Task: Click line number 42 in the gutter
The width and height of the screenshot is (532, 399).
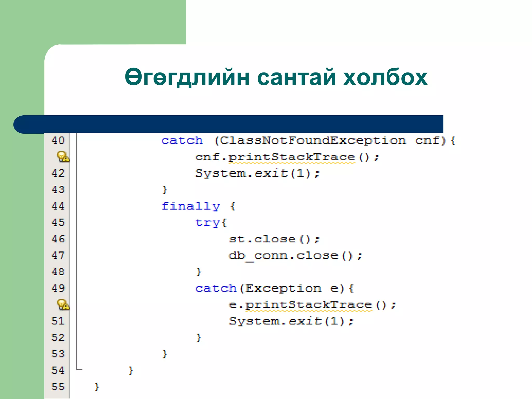Action: click(x=58, y=173)
